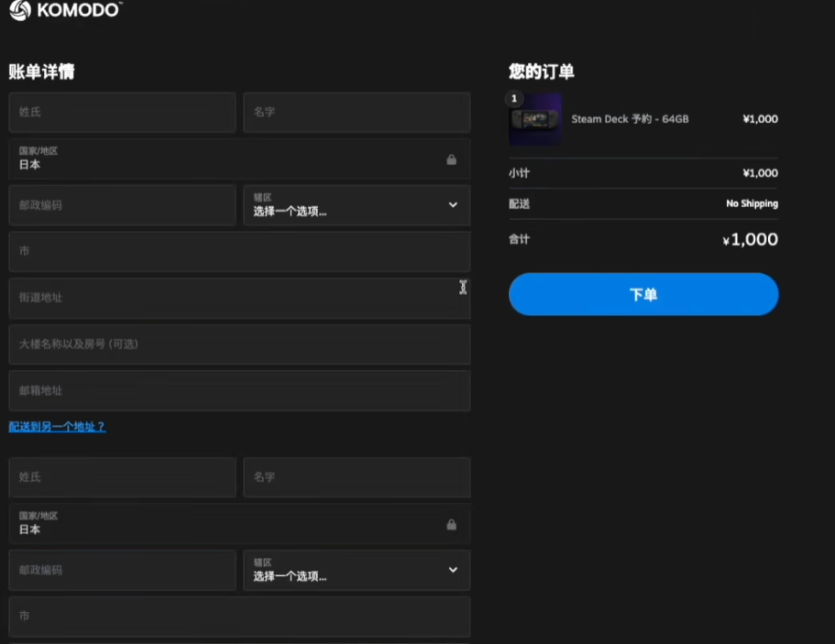Click the 街道地址 street address field
Viewport: 835px width, 644px height.
coord(239,298)
